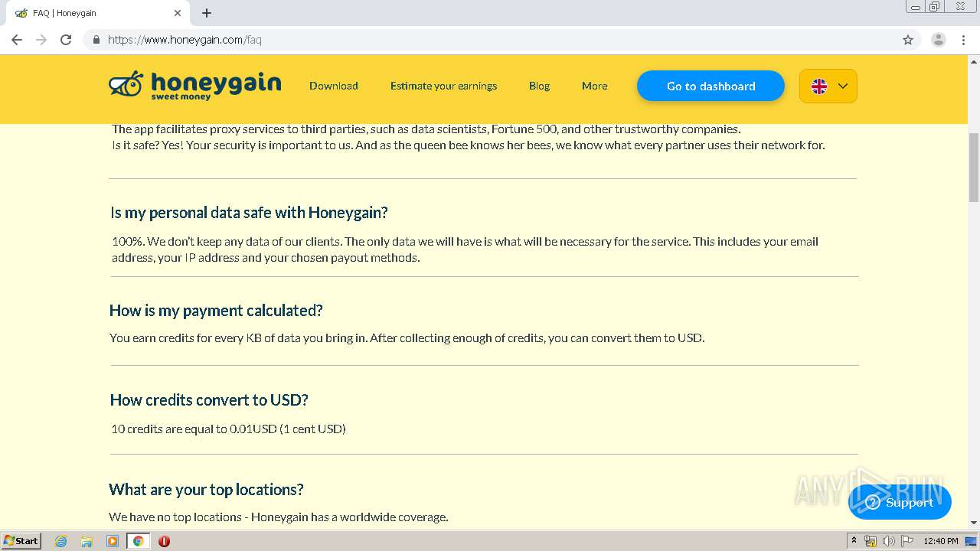This screenshot has height=551, width=980.
Task: Click the taskbar clock showing 12:40 PM
Action: point(940,541)
